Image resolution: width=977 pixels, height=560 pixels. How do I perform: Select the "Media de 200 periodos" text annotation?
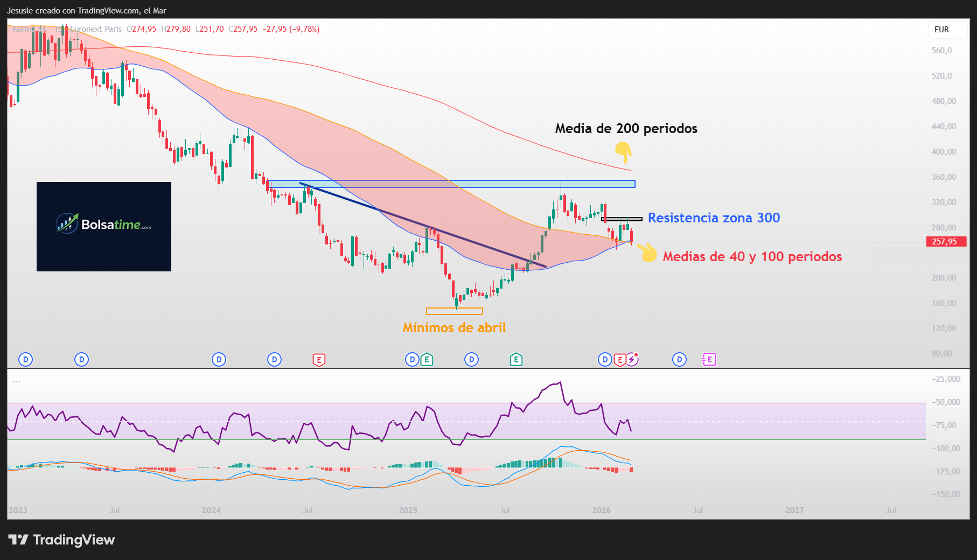626,129
